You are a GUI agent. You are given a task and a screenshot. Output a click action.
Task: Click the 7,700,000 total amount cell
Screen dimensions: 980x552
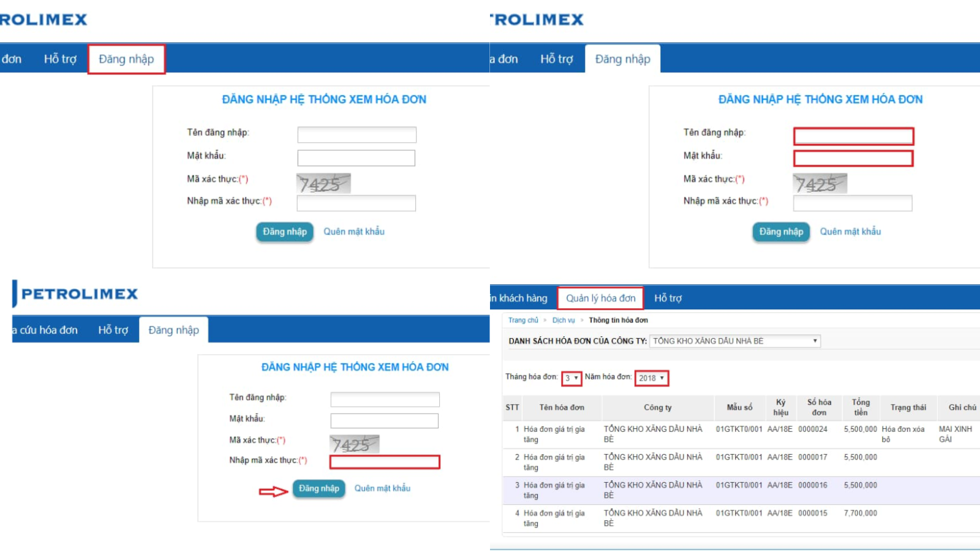click(x=861, y=513)
